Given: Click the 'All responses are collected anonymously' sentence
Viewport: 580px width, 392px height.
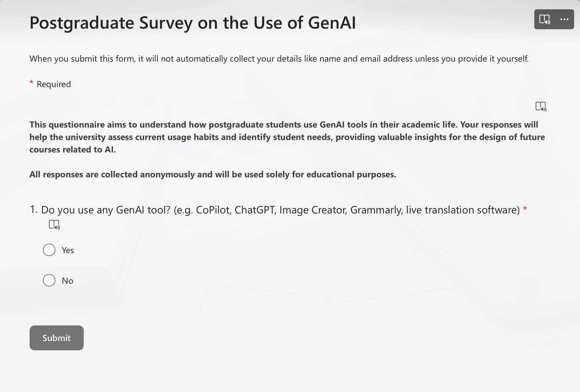Looking at the screenshot, I should coord(213,175).
